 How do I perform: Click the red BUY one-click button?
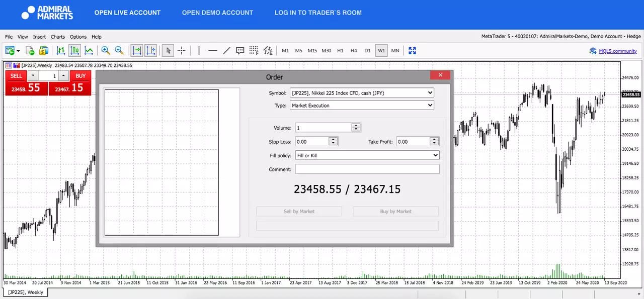pyautogui.click(x=80, y=76)
